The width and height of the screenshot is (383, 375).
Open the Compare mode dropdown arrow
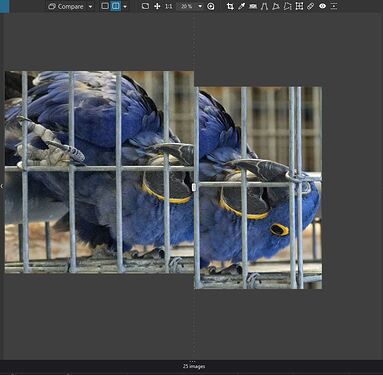tap(90, 7)
